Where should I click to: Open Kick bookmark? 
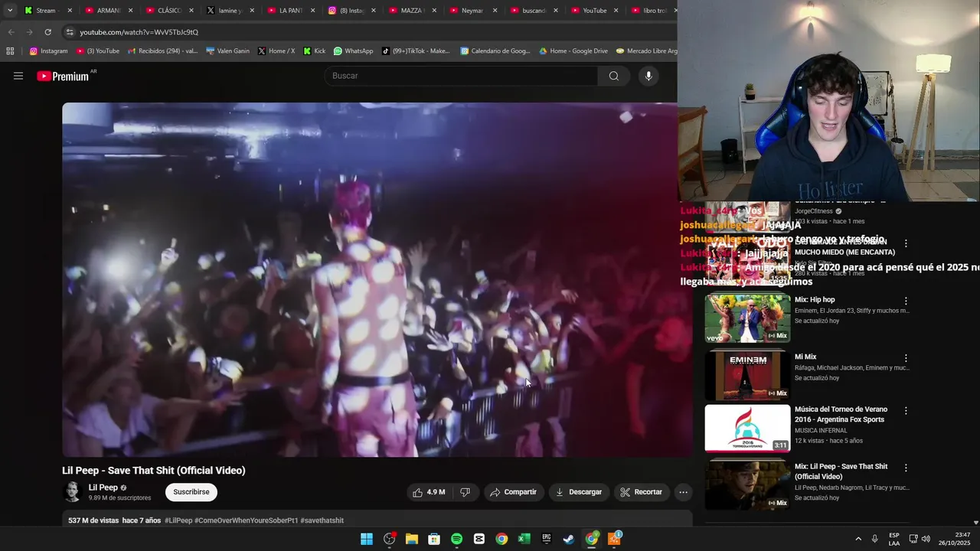(314, 51)
